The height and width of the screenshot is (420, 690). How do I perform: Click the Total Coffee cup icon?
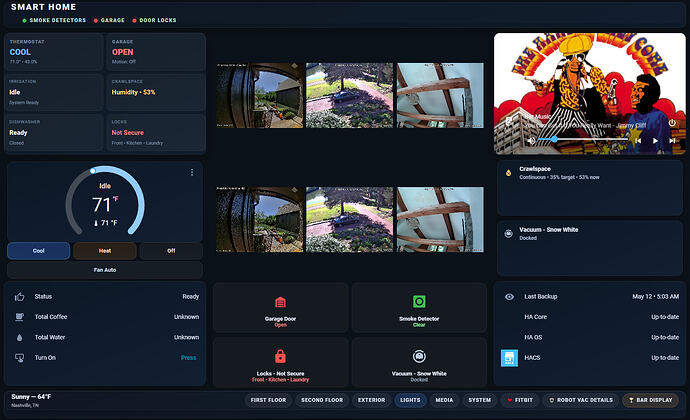click(x=19, y=317)
